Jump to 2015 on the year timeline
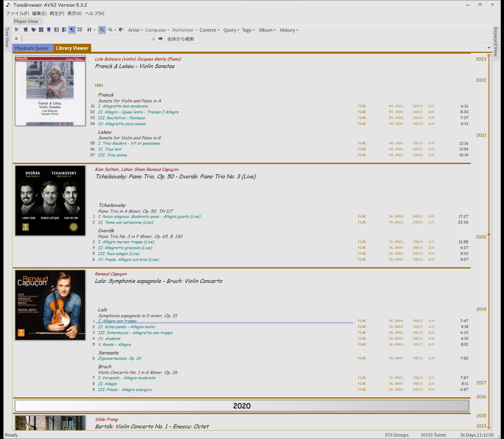 tap(481, 416)
